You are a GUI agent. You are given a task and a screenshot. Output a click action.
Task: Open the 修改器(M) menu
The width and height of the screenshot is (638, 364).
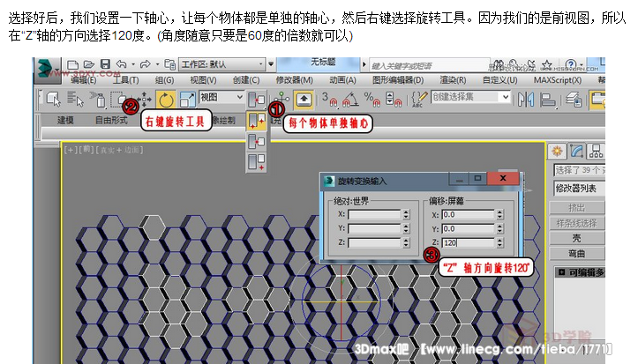294,80
